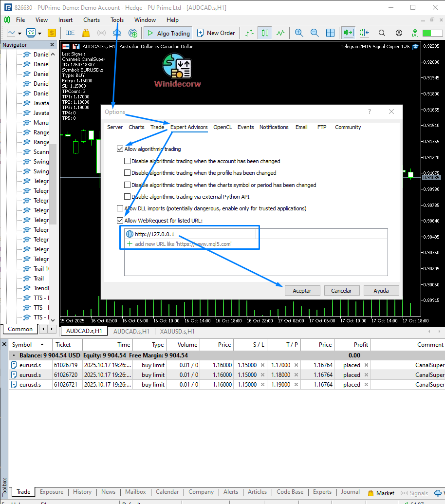Image resolution: width=445 pixels, height=504 pixels.
Task: Expand the Trail tree item in Navigator
Action: pos(38,279)
